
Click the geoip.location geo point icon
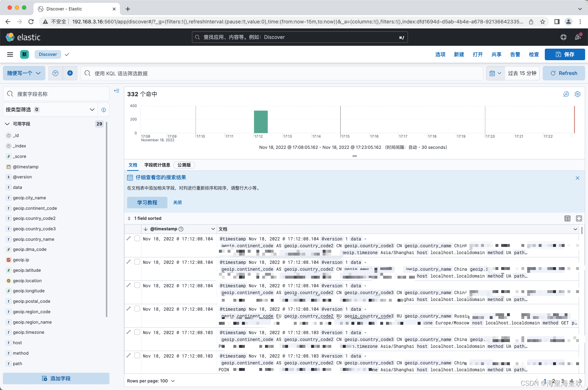[9, 281]
